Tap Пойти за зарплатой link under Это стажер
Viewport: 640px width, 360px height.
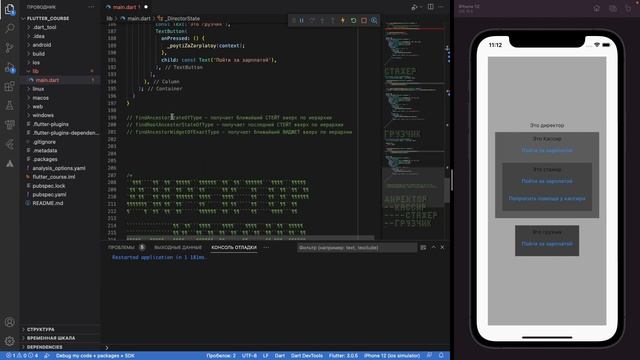tap(547, 181)
